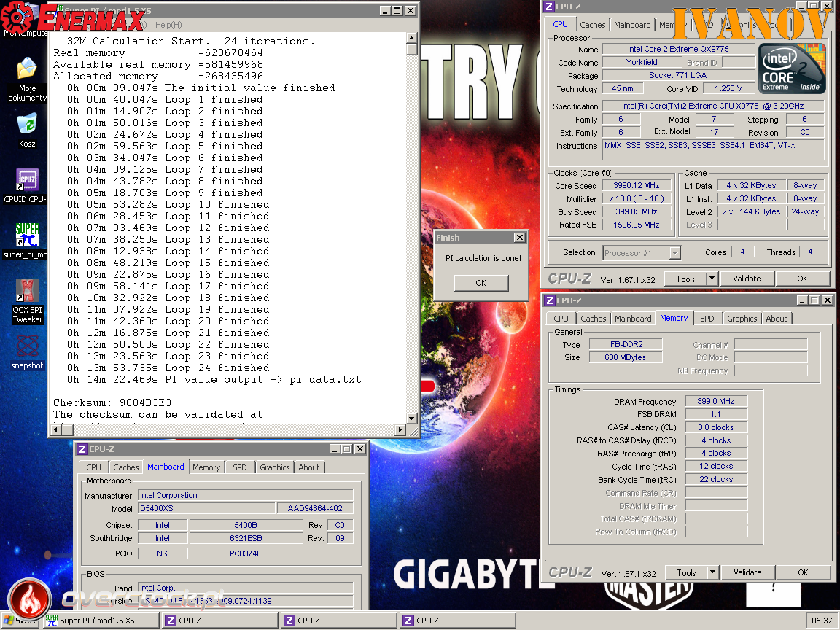This screenshot has height=630, width=840.
Task: Minimize the Memory CPU-Z window
Action: 802,300
